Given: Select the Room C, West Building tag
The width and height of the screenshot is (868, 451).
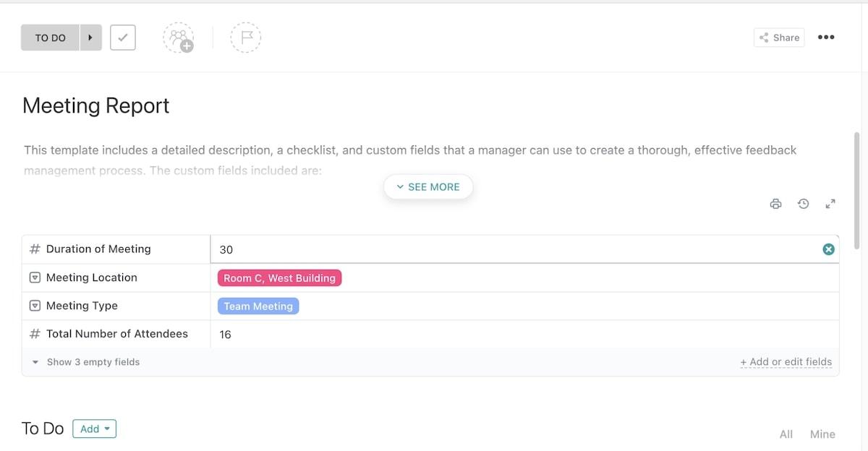Looking at the screenshot, I should click(x=279, y=278).
